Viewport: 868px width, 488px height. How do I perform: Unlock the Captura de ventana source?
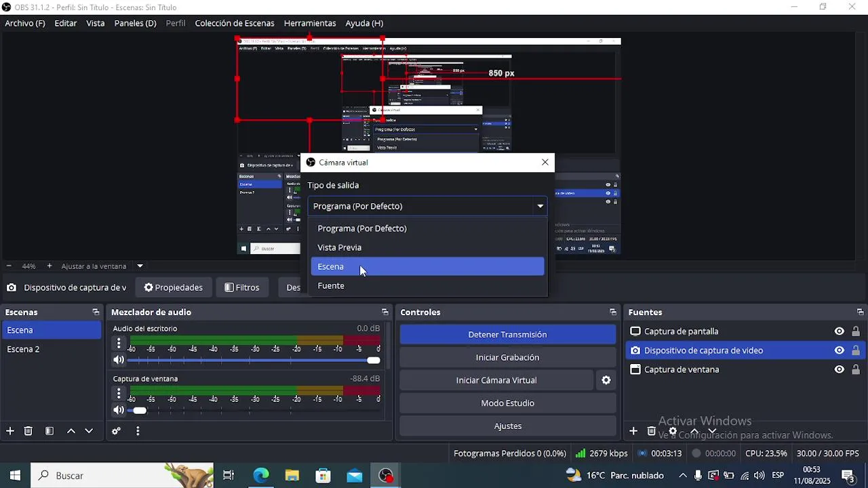tap(856, 369)
